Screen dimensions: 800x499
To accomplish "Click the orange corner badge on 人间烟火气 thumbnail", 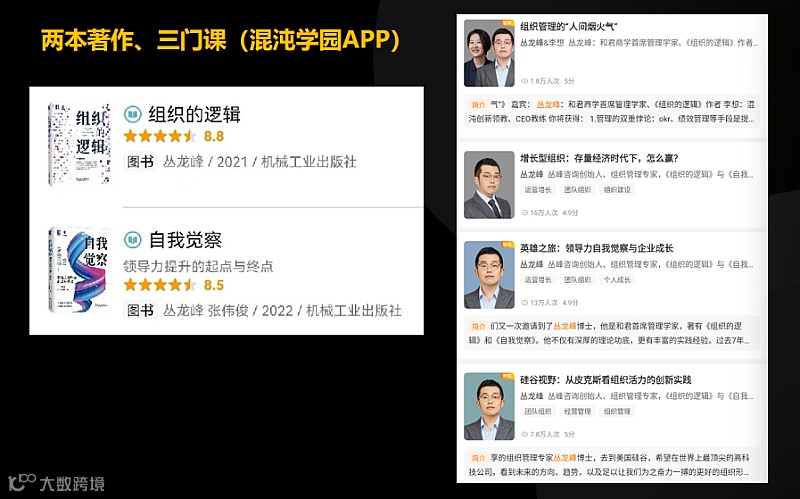I will 508,23.
